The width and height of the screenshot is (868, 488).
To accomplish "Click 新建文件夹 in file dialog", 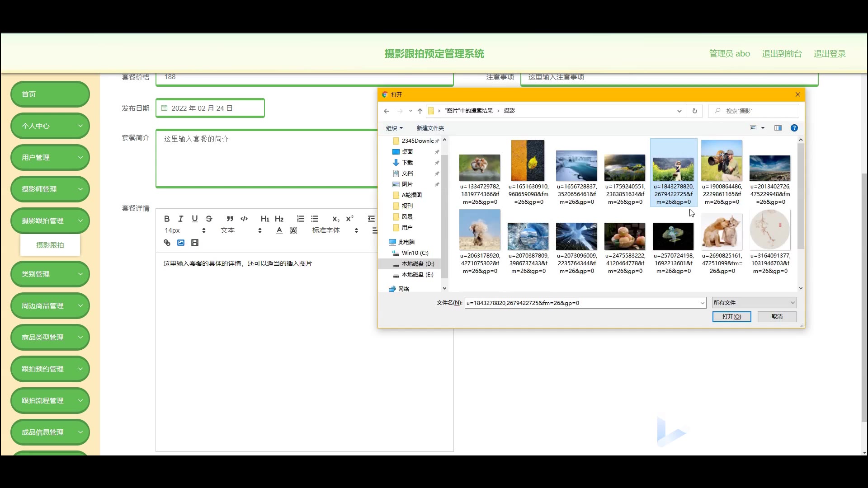I will coord(430,128).
